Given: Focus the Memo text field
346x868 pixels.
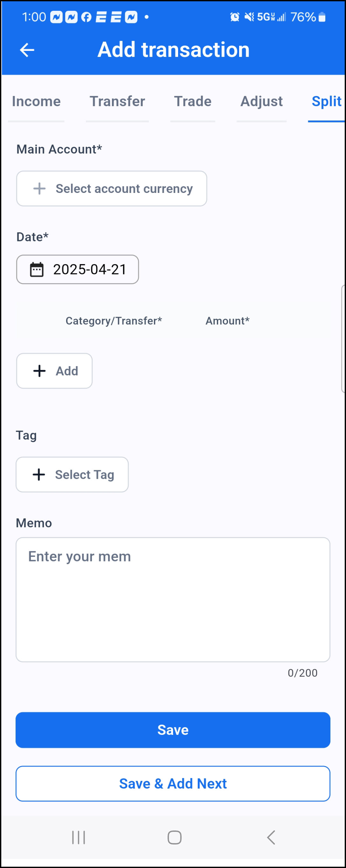Looking at the screenshot, I should tap(173, 599).
